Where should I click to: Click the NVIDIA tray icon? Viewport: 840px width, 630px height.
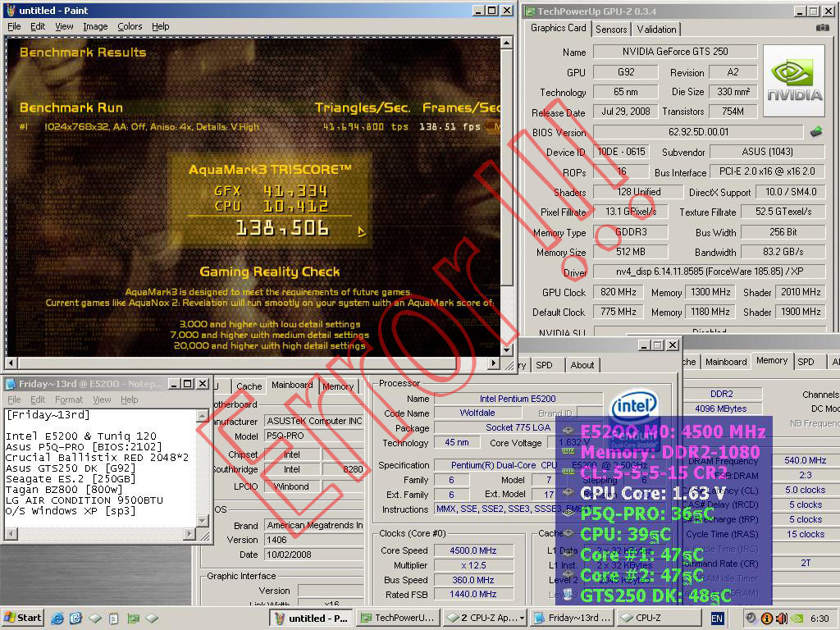(797, 619)
